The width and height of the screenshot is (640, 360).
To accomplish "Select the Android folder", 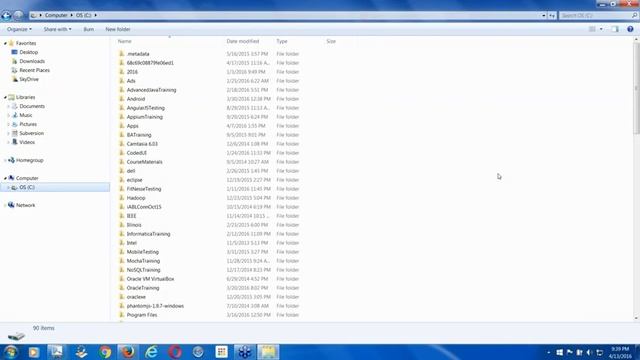I will pos(136,99).
